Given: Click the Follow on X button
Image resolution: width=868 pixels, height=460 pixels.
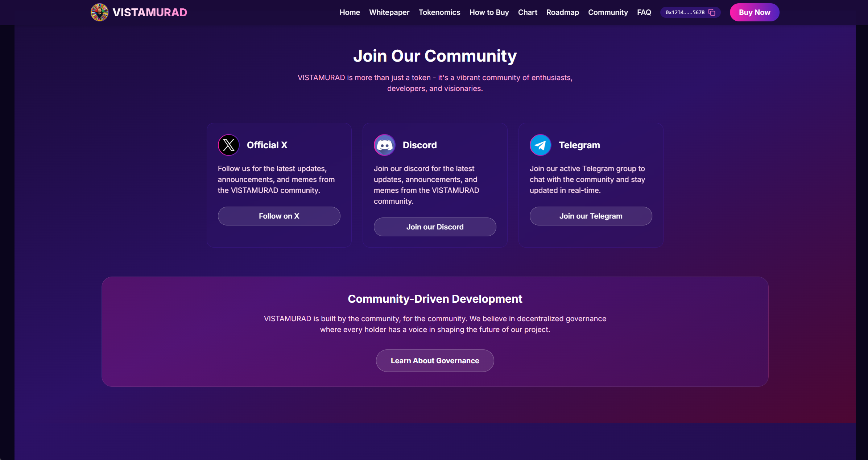Looking at the screenshot, I should point(279,216).
